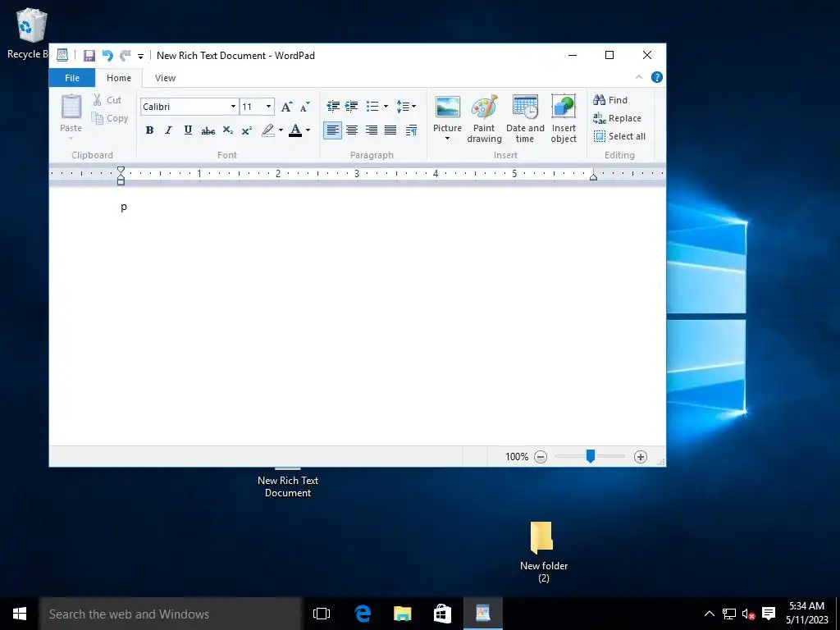Viewport: 840px width, 630px height.
Task: Select Align text right
Action: tap(372, 130)
